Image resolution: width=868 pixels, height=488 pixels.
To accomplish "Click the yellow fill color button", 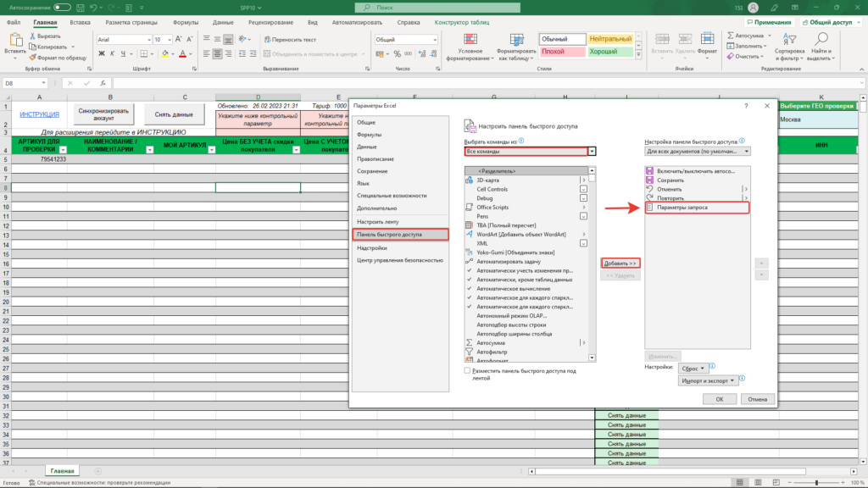I will click(165, 53).
